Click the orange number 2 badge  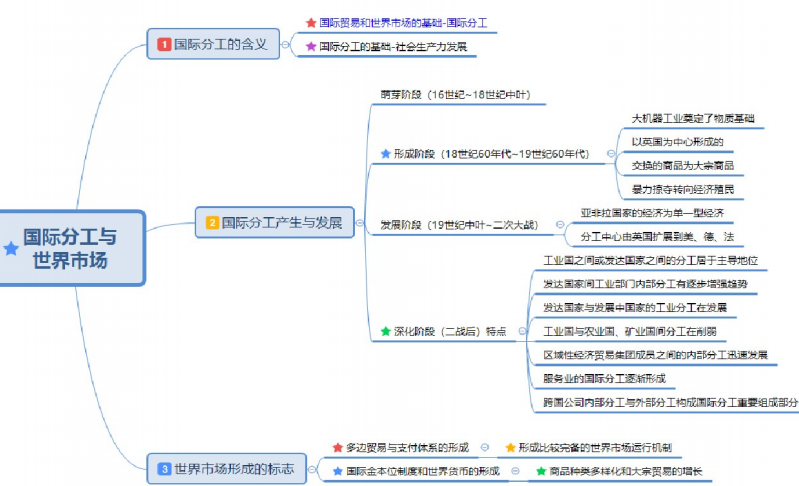click(x=212, y=223)
